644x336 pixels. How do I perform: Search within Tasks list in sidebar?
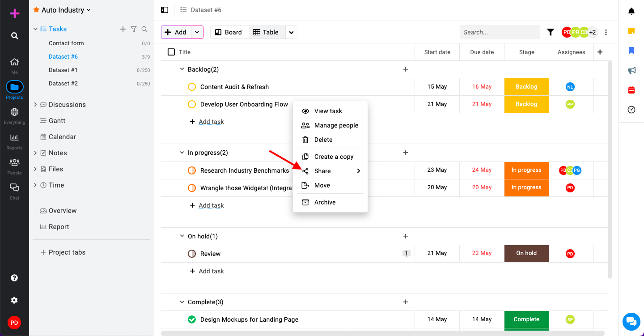tap(144, 29)
